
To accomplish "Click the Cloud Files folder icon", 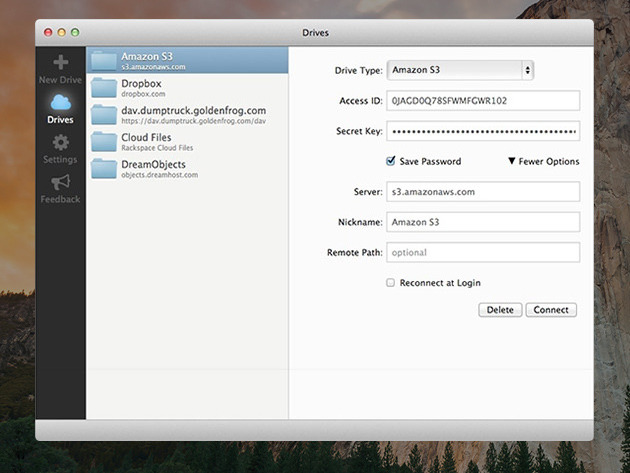I will tap(104, 141).
